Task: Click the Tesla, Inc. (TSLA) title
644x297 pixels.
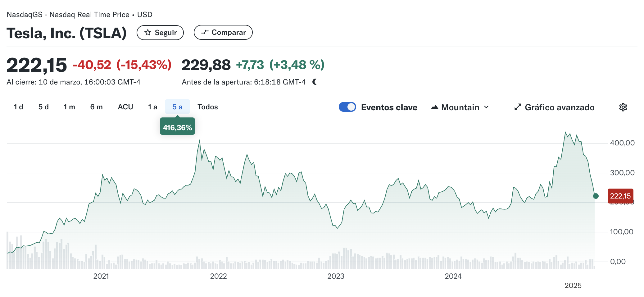Action: pos(67,33)
